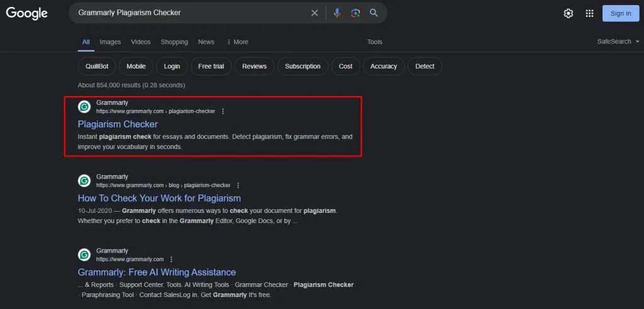
Task: Click the Paraphrasing Tool snippet text
Action: [x=108, y=295]
